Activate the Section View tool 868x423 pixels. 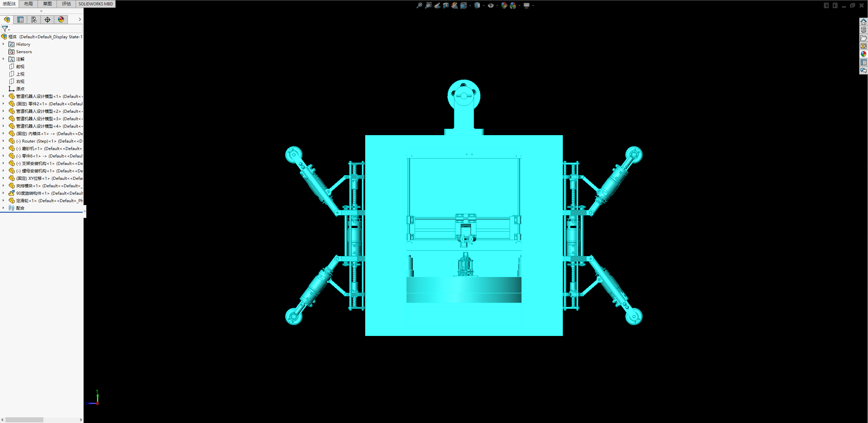tap(446, 6)
